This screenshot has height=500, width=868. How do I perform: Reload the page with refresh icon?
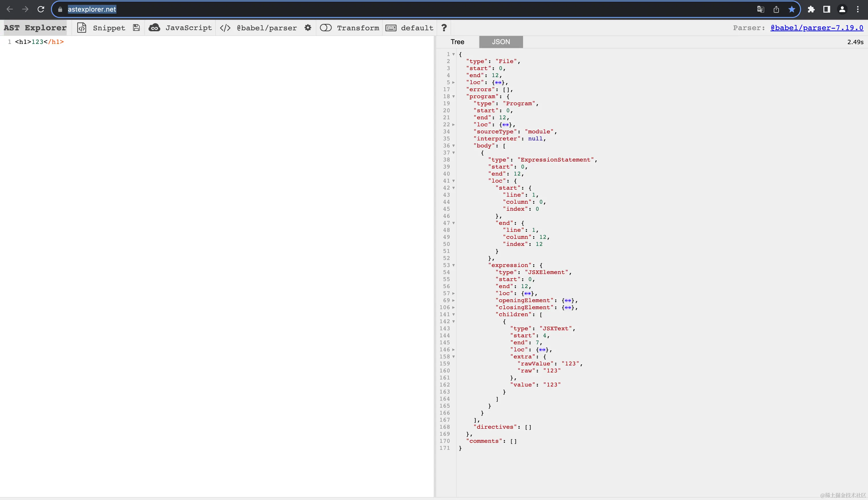41,9
